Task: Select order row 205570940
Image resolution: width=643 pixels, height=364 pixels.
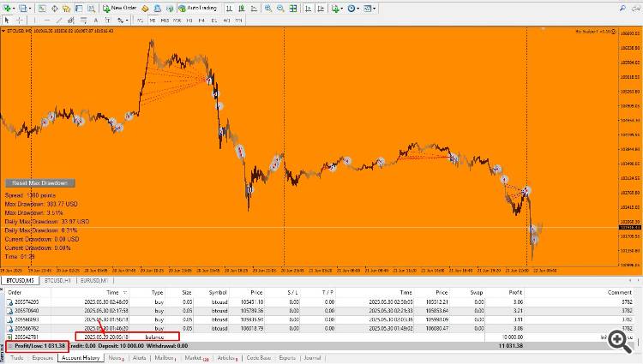Action: tap(321, 311)
